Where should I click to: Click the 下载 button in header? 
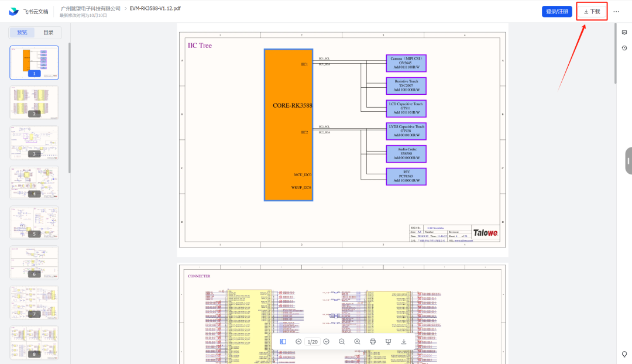point(592,12)
